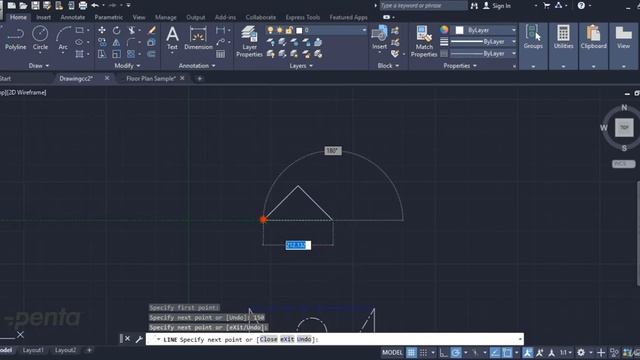Click the Erase tool icon
This screenshot has height=360, width=640.
152,30
